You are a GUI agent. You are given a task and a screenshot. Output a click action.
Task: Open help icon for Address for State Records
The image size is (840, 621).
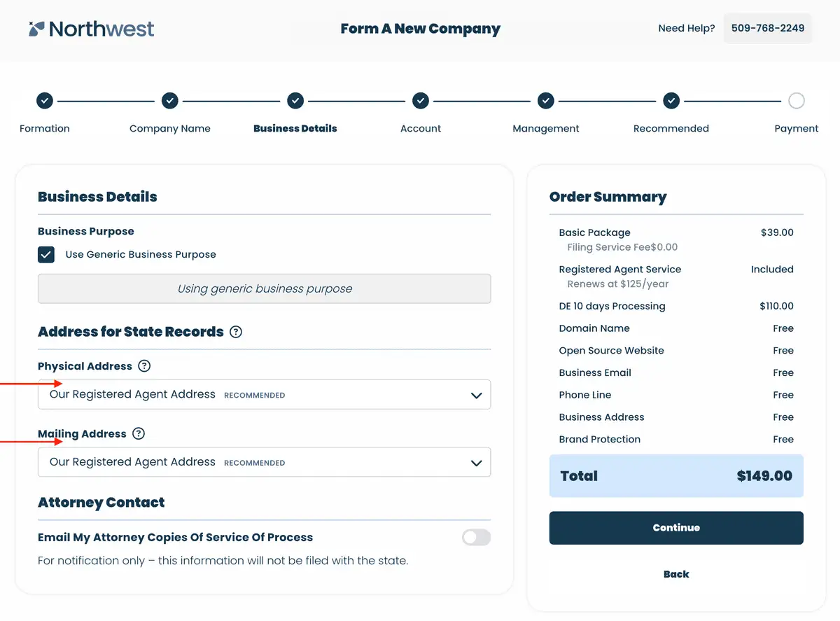[x=236, y=332]
